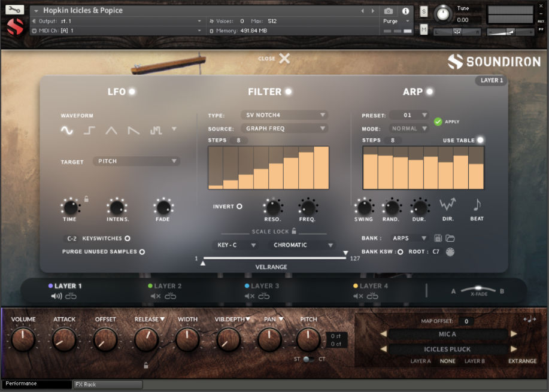This screenshot has height=392, width=549.
Task: Click the MIDI plug icon next to Root
Action: coord(450,252)
